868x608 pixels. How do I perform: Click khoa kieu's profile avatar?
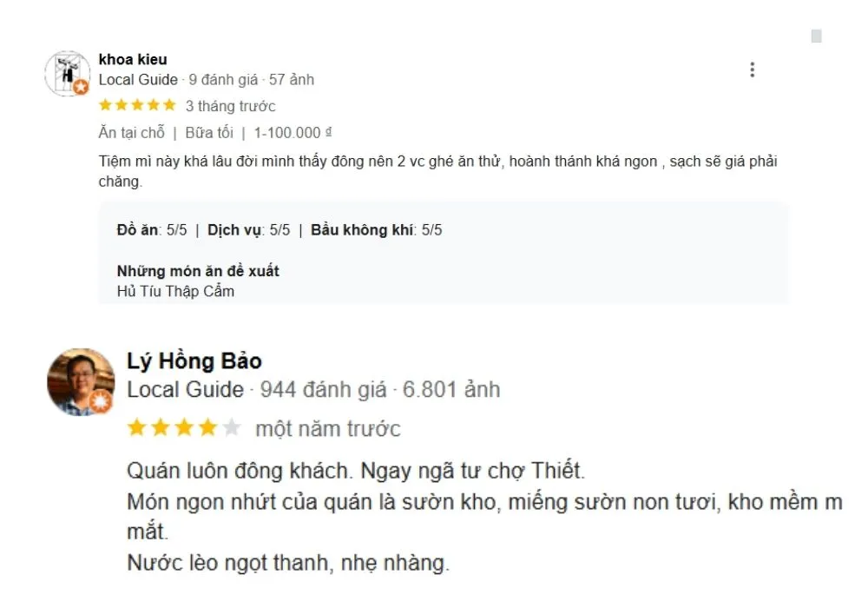tap(66, 71)
